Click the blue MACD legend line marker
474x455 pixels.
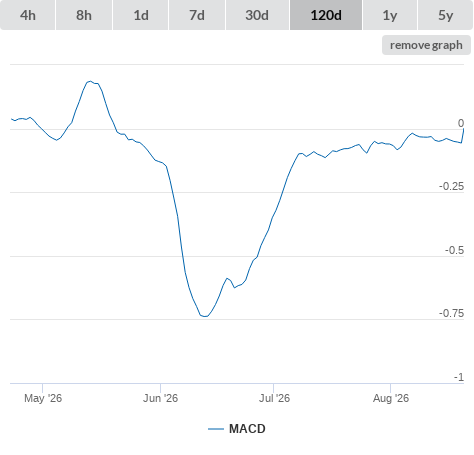point(216,429)
